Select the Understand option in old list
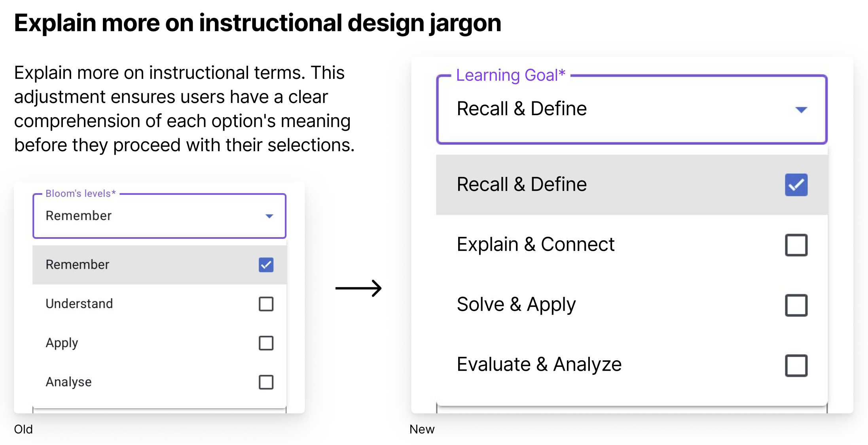868x445 pixels. point(80,304)
